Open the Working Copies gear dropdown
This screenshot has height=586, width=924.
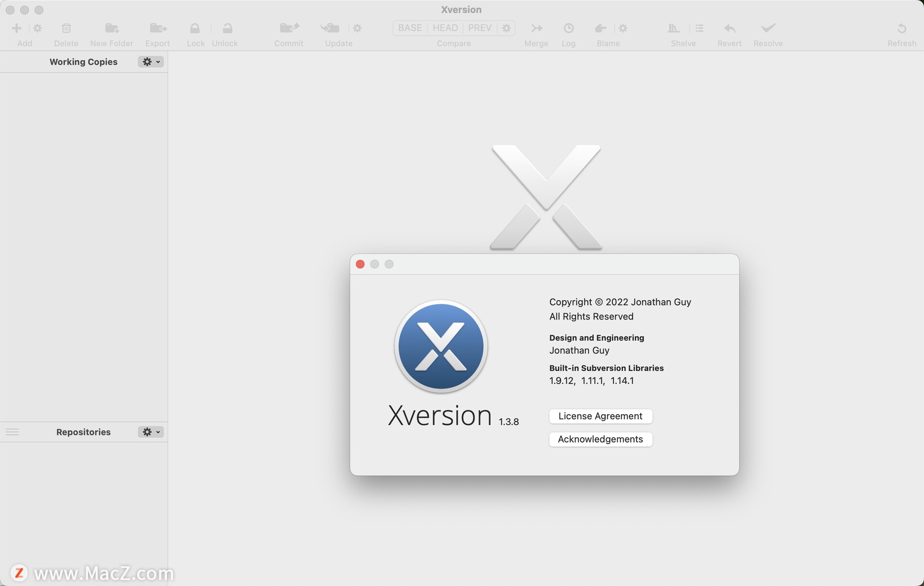point(151,62)
